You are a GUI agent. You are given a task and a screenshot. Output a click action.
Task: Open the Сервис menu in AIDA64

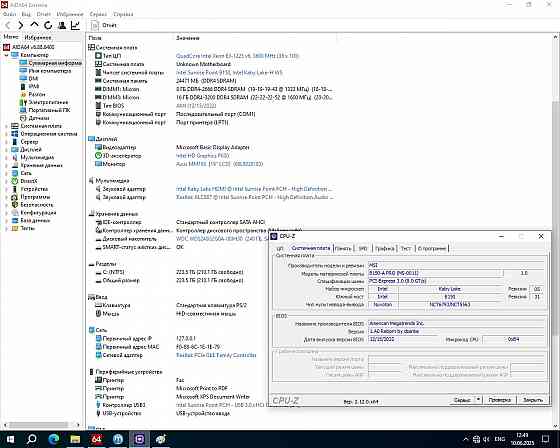pyautogui.click(x=98, y=14)
